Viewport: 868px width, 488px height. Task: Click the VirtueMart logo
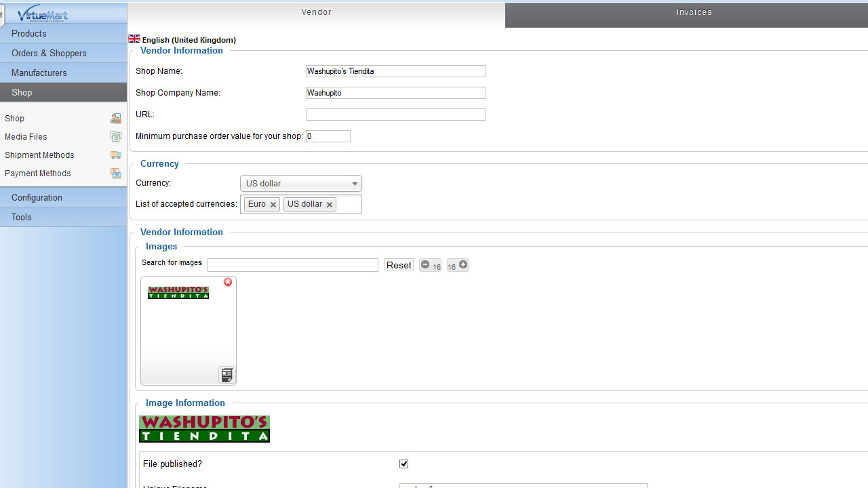tap(43, 14)
